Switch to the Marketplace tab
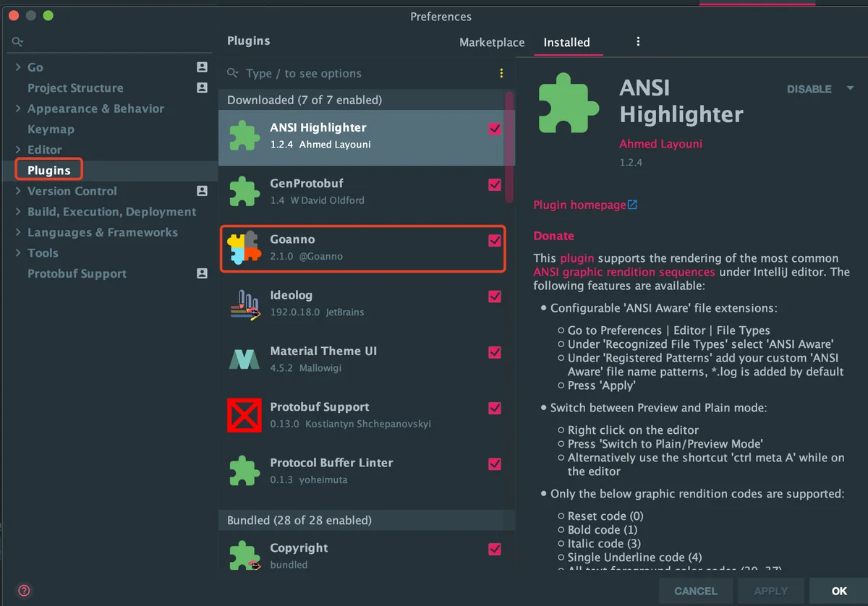The image size is (868, 606). click(492, 43)
